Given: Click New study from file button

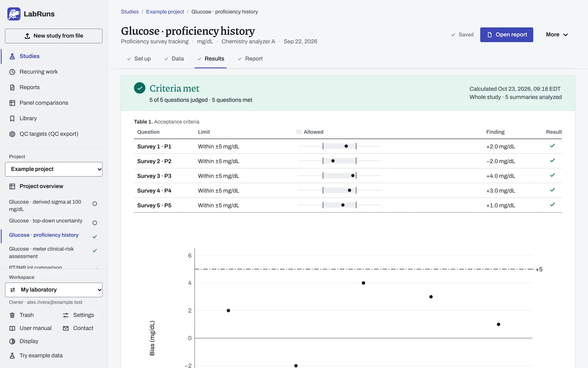Looking at the screenshot, I should (53, 36).
